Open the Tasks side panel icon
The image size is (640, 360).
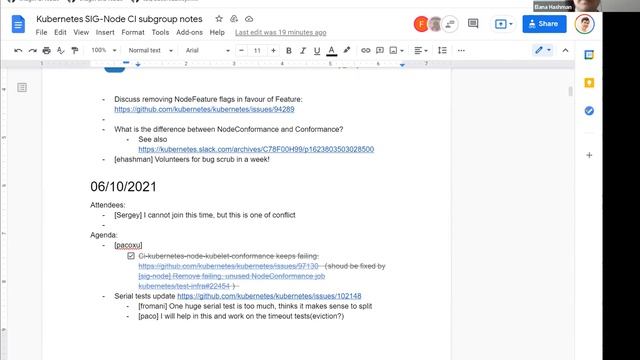589,111
